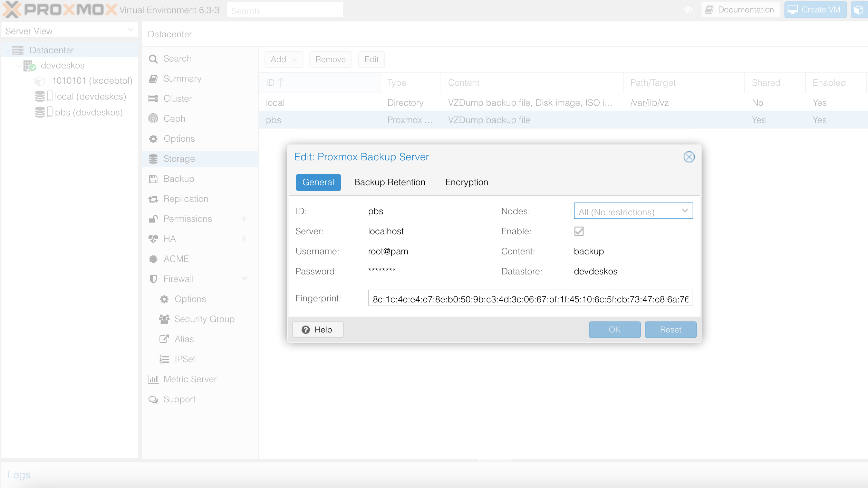Viewport: 868px width, 488px height.
Task: Click the Search magnifier icon in sidebar
Action: (153, 59)
